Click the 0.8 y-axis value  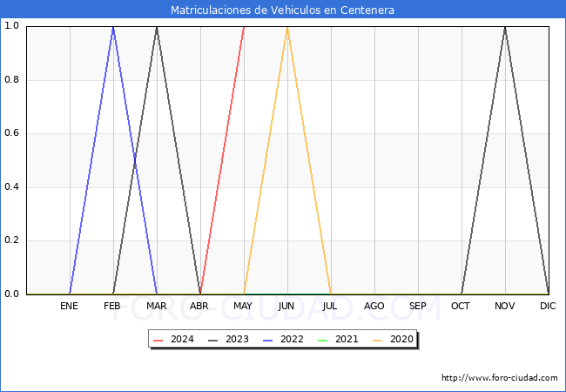pyautogui.click(x=11, y=80)
